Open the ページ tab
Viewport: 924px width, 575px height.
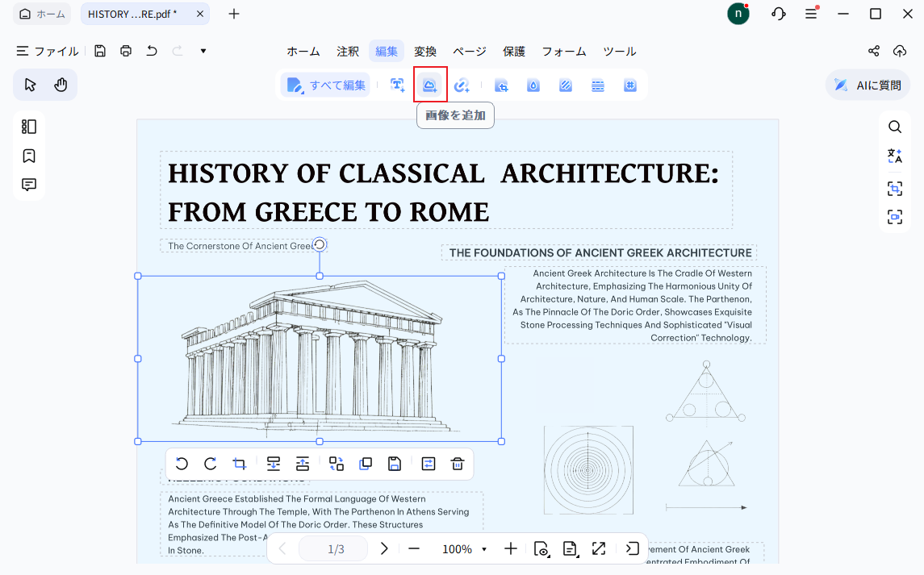470,52
